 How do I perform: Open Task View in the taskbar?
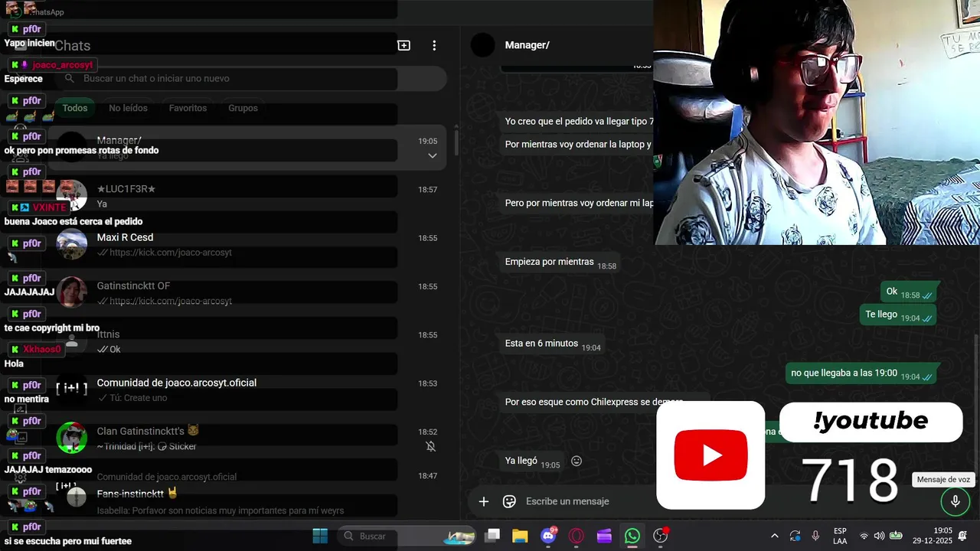tap(492, 536)
